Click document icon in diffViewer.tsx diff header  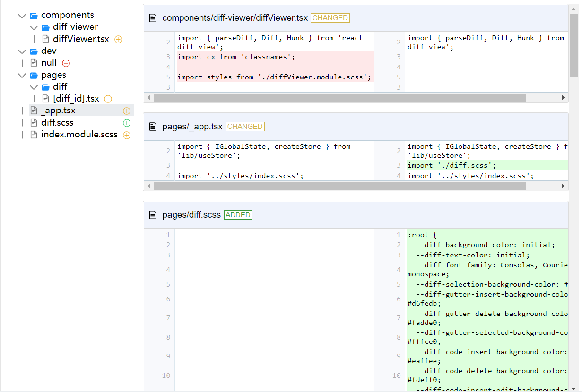153,18
